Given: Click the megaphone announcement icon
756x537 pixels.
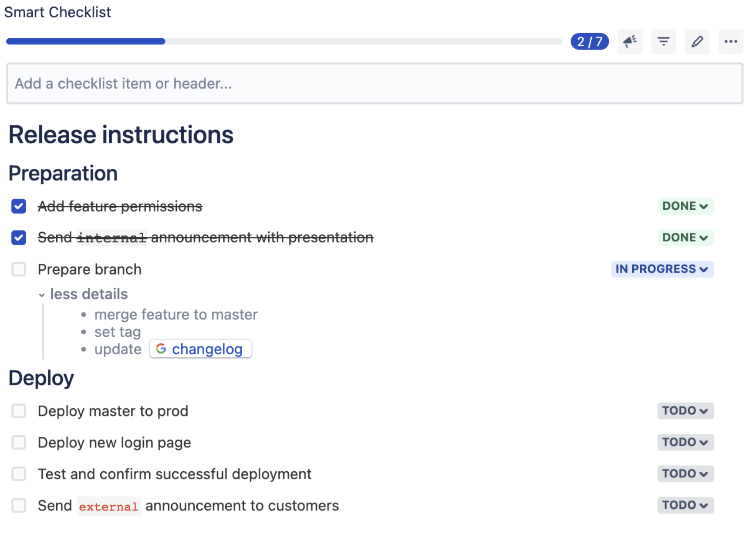Looking at the screenshot, I should tap(630, 41).
